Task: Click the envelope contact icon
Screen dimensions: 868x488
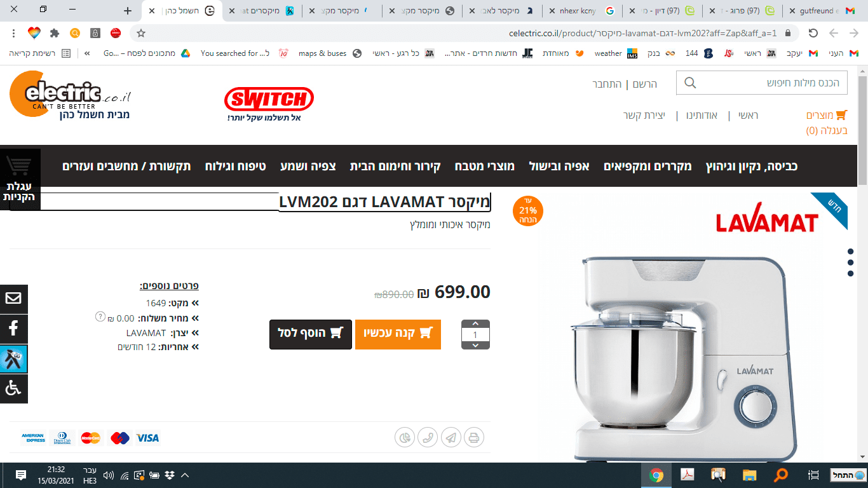Action: (13, 299)
